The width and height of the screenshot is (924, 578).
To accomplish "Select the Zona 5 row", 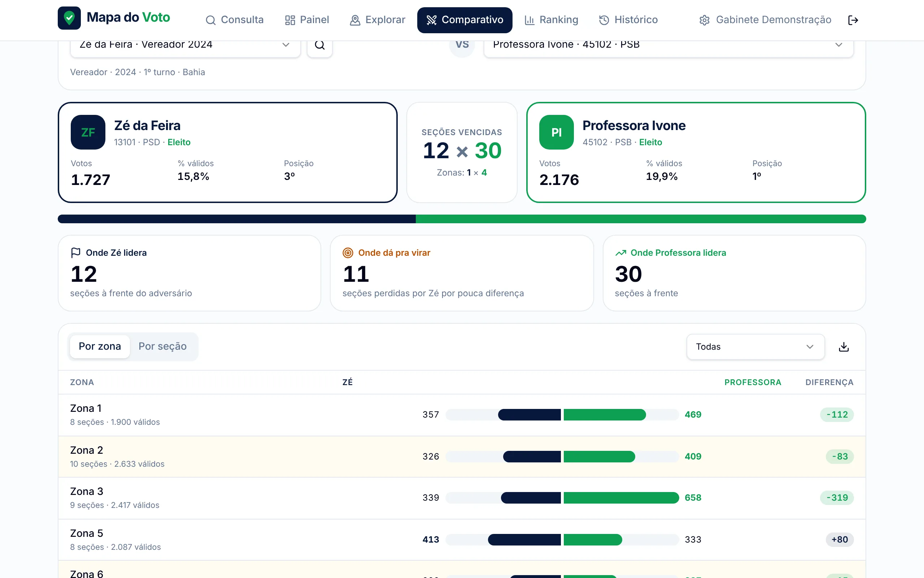I will click(x=462, y=540).
